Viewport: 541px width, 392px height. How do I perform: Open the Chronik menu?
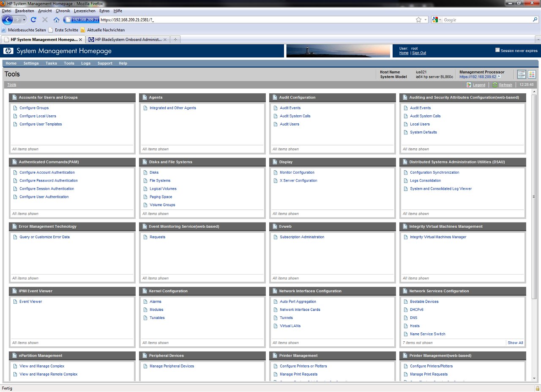tap(63, 11)
